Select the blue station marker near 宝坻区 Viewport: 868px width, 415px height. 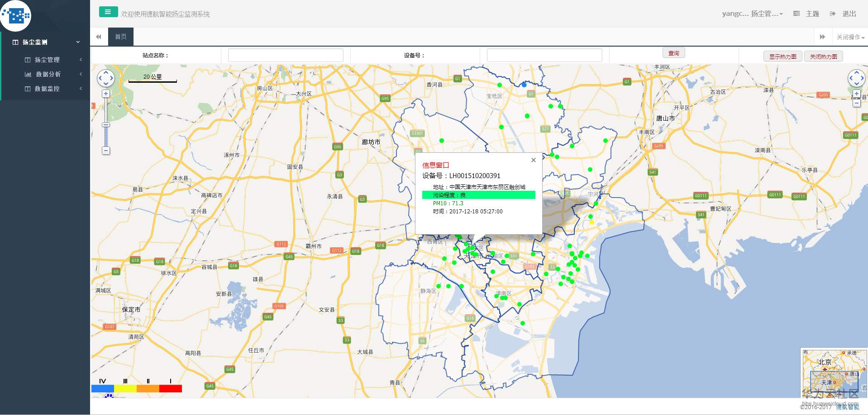(524, 85)
